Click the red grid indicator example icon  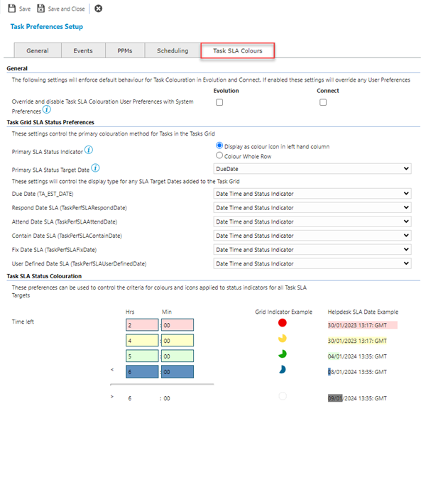(283, 323)
